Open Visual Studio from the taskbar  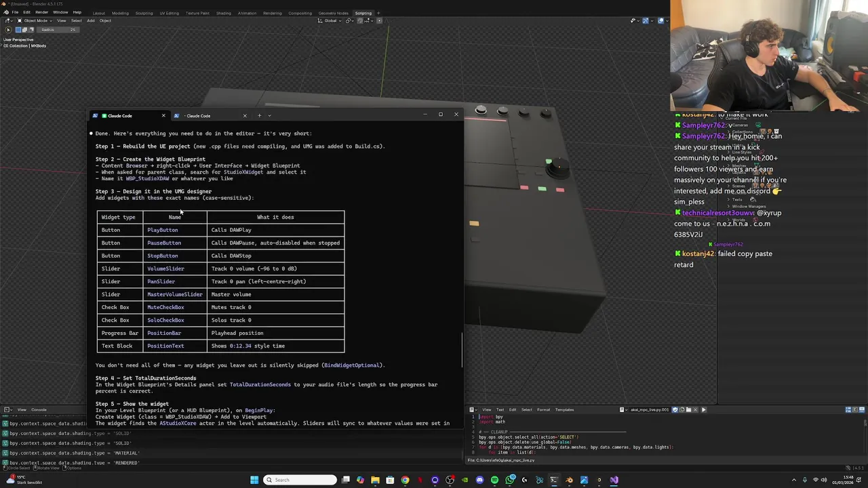[614, 480]
